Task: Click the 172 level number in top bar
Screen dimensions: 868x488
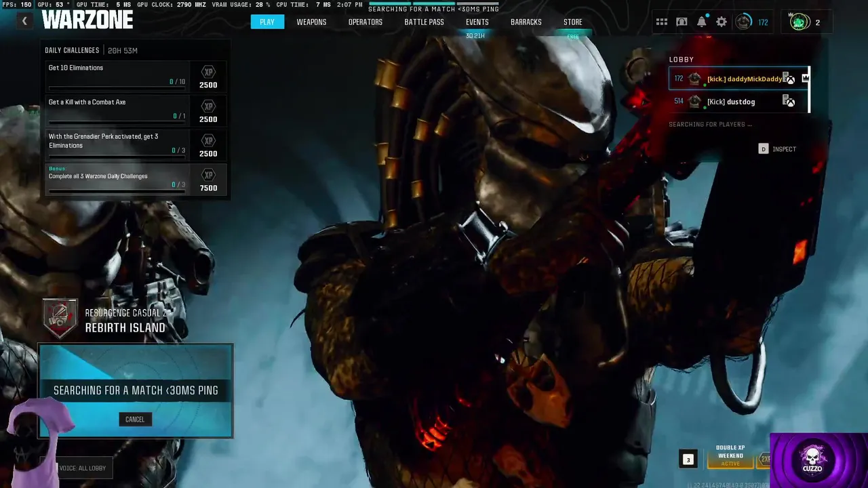Action: tap(763, 22)
